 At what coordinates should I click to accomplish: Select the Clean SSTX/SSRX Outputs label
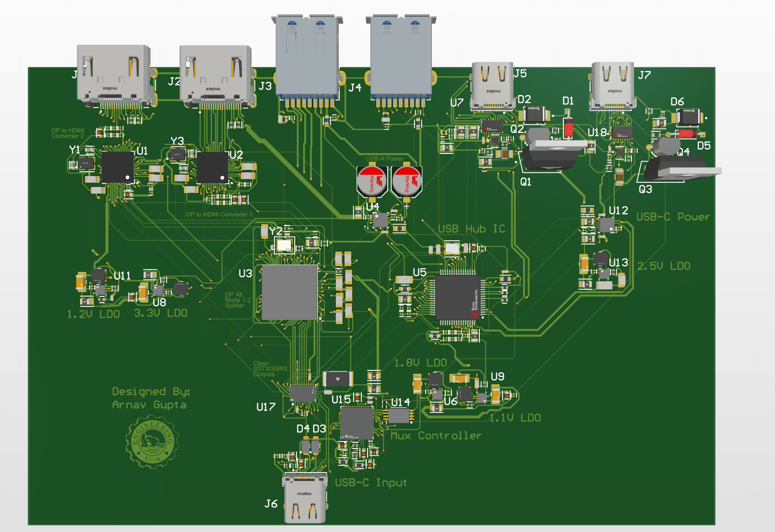(x=269, y=368)
